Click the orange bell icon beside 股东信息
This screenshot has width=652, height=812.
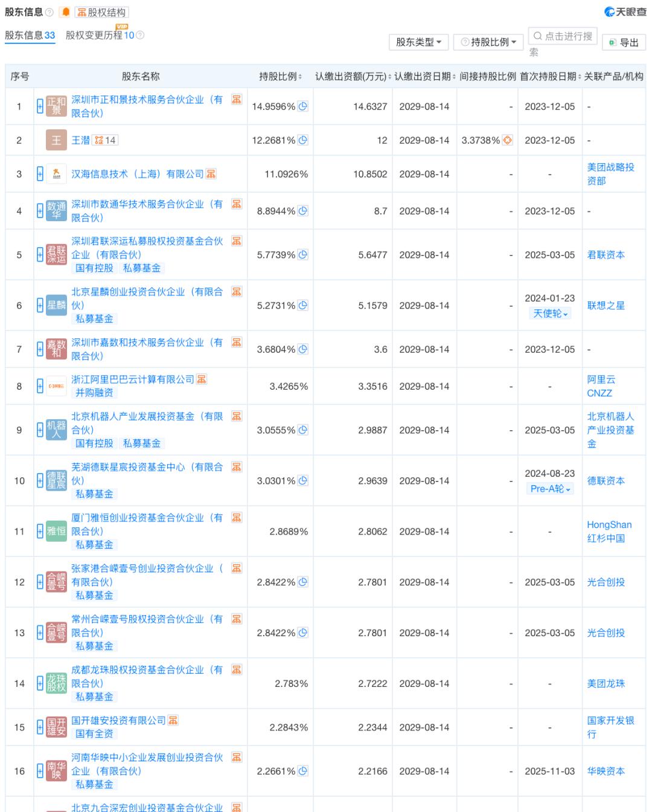pyautogui.click(x=66, y=13)
